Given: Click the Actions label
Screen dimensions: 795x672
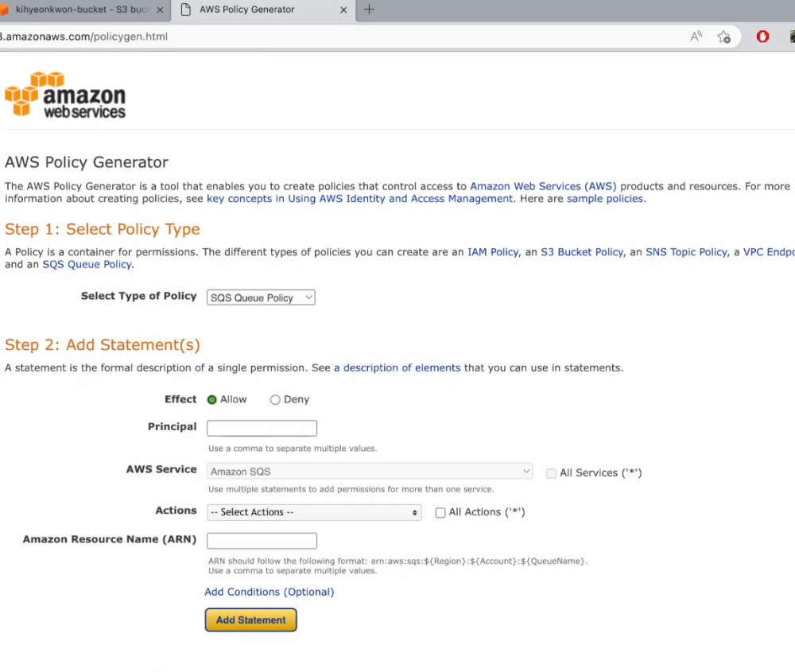Looking at the screenshot, I should pos(176,511).
